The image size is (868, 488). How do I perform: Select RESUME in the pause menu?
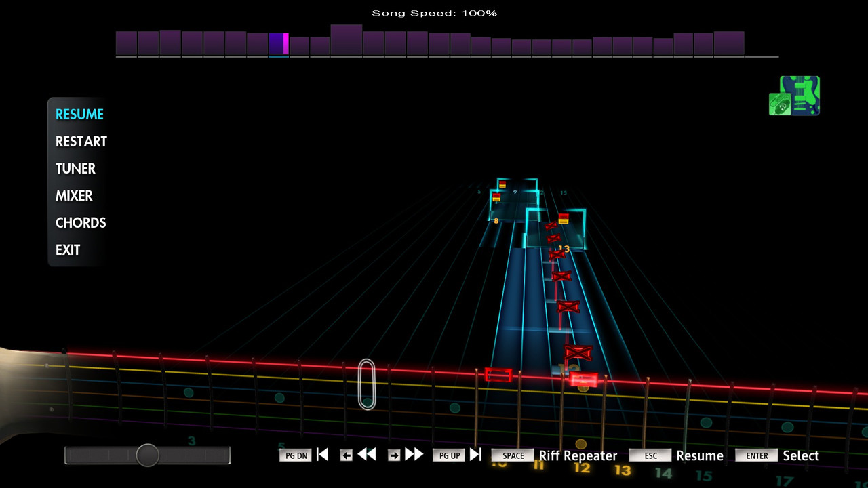(79, 115)
